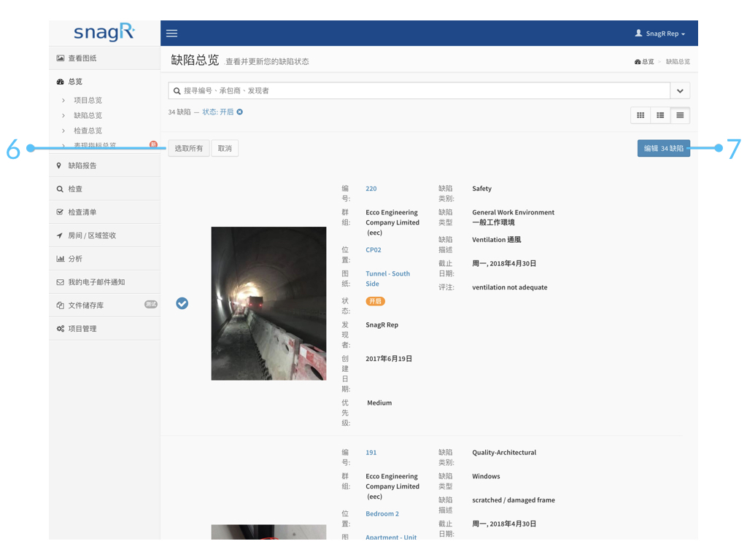Click the 选取所有 button
Image resolution: width=747 pixels, height=560 pixels.
tap(189, 148)
